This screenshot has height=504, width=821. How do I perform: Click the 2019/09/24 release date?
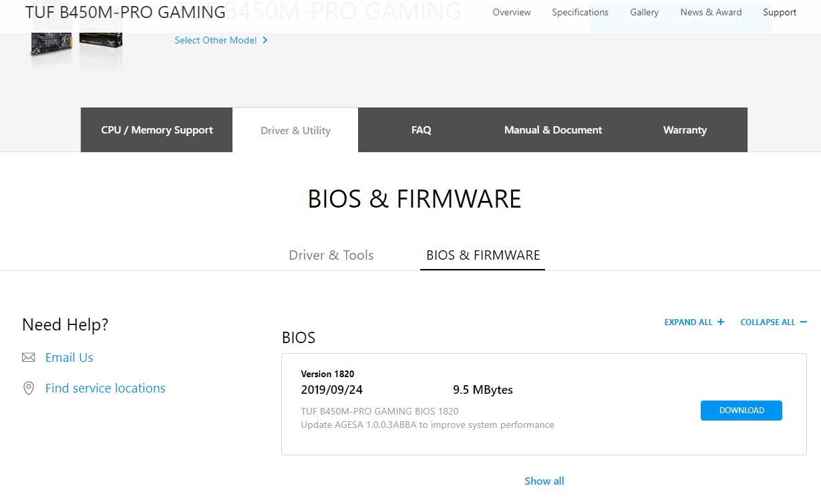332,390
